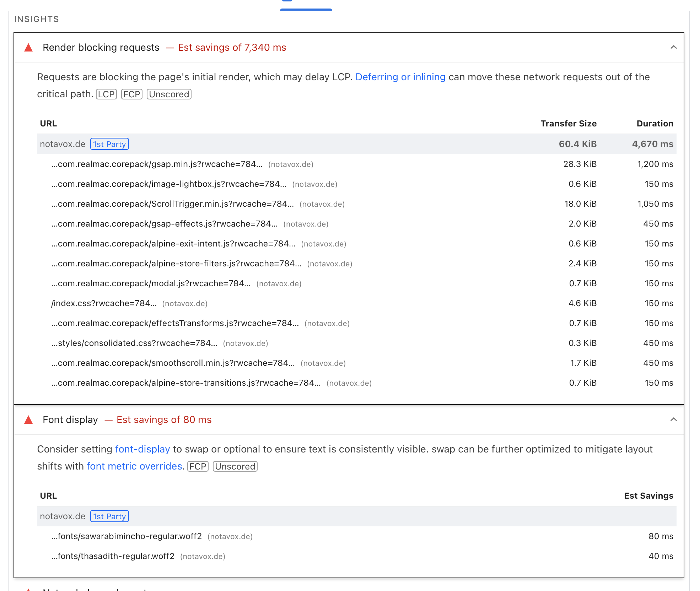Click the smoothscroll.min.js request URL

point(173,363)
